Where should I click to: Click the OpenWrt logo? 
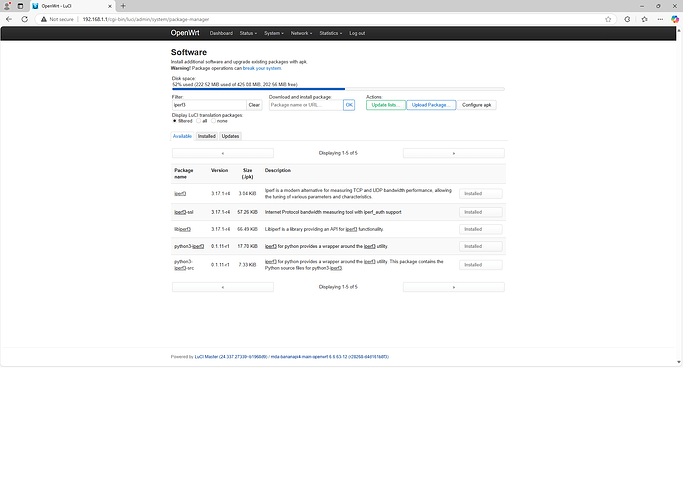tap(185, 33)
